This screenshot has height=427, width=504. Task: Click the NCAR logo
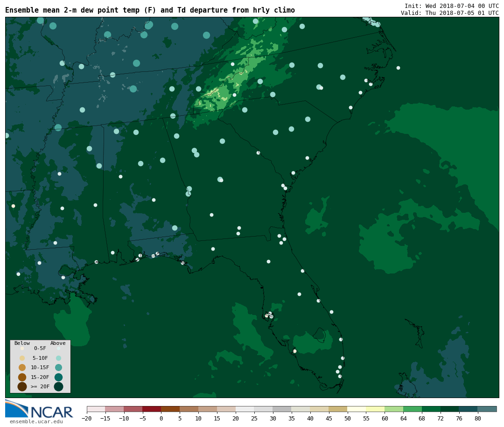pyautogui.click(x=39, y=409)
